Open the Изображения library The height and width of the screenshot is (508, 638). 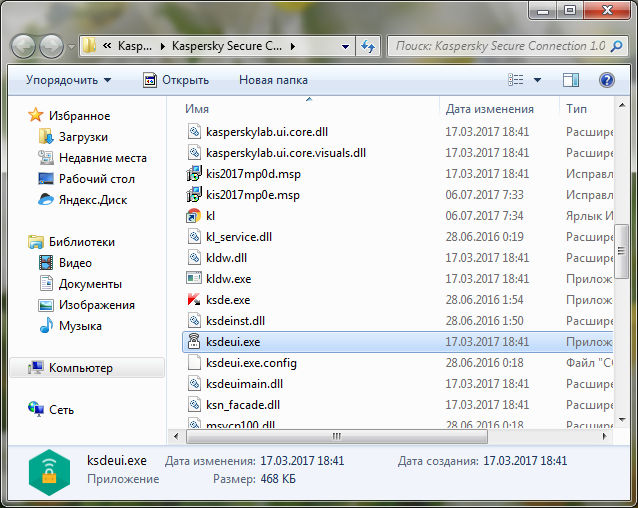96,305
